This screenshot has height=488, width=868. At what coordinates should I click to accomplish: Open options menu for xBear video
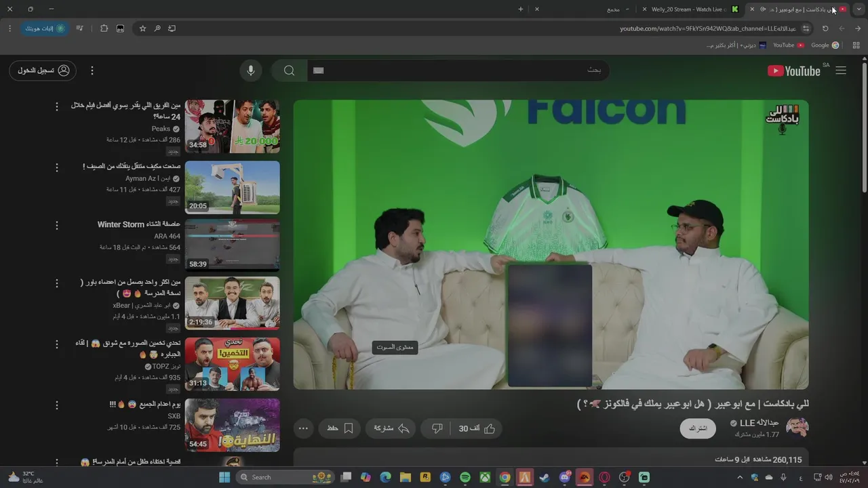(57, 283)
